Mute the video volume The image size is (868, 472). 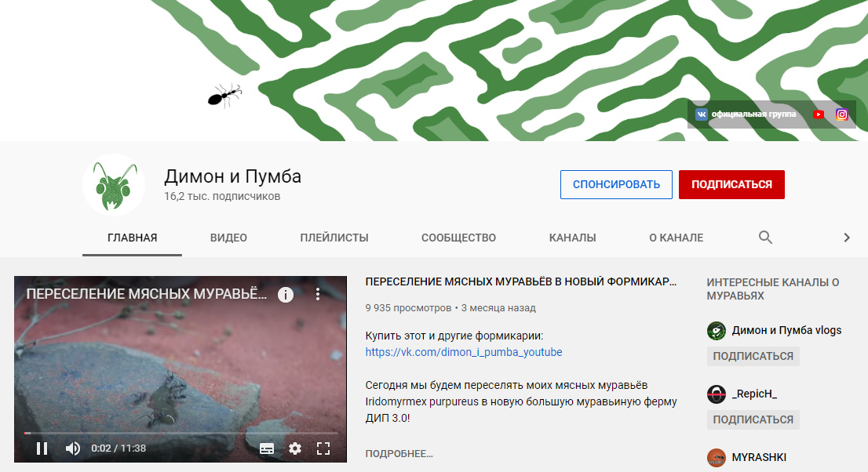[72, 448]
